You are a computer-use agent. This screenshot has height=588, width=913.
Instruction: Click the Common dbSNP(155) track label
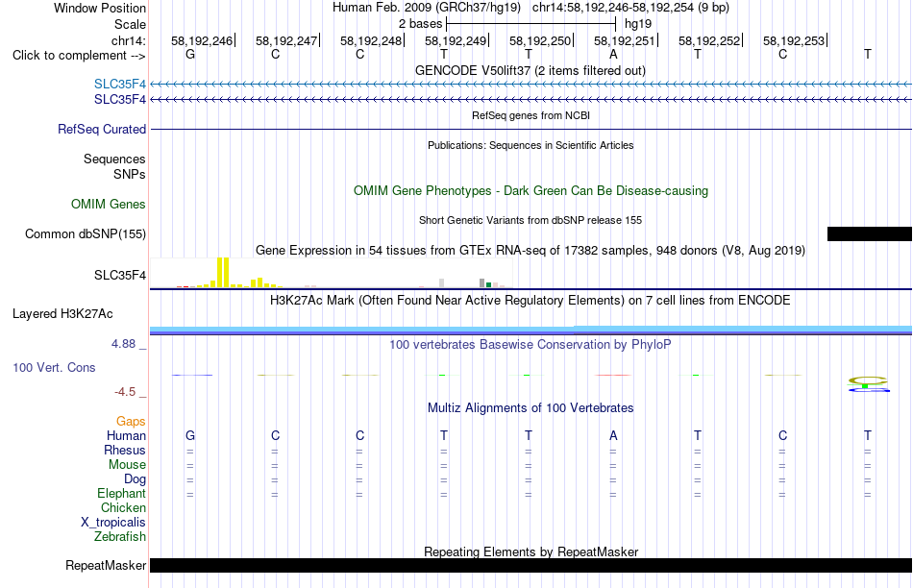point(86,234)
